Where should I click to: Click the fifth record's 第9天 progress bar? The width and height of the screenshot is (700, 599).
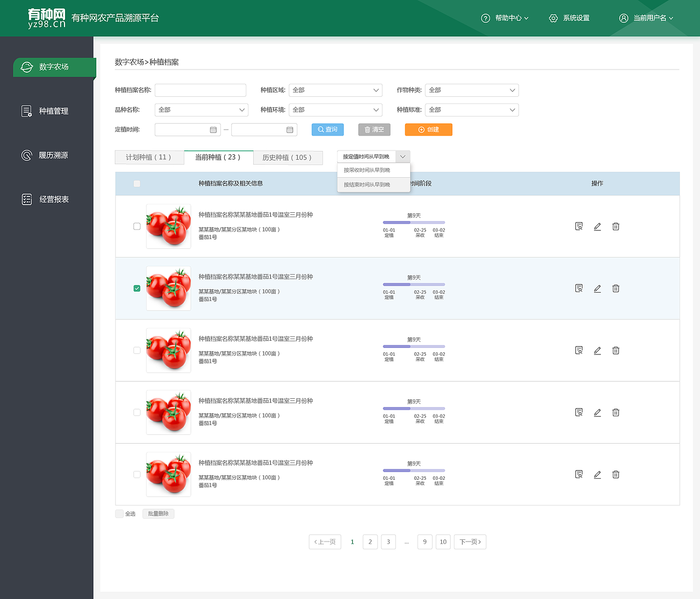[x=414, y=470]
